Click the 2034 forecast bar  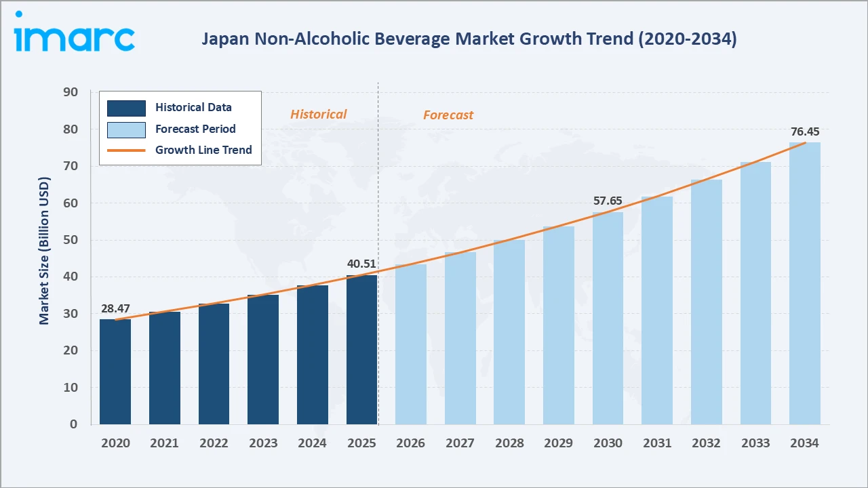point(805,283)
